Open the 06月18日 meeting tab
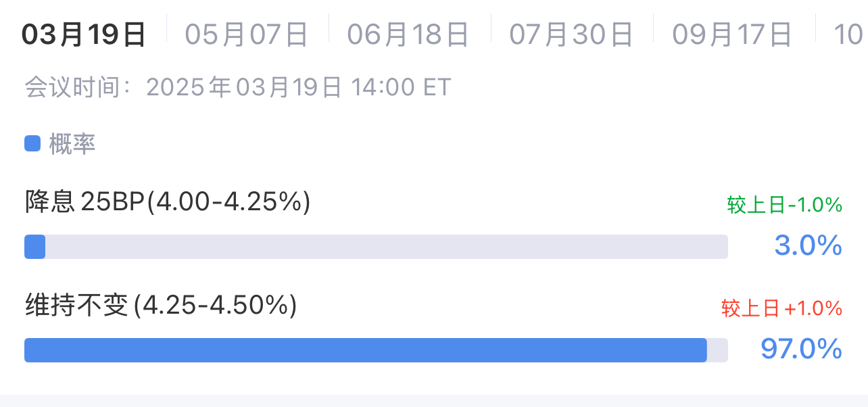The height and width of the screenshot is (407, 868). (408, 34)
